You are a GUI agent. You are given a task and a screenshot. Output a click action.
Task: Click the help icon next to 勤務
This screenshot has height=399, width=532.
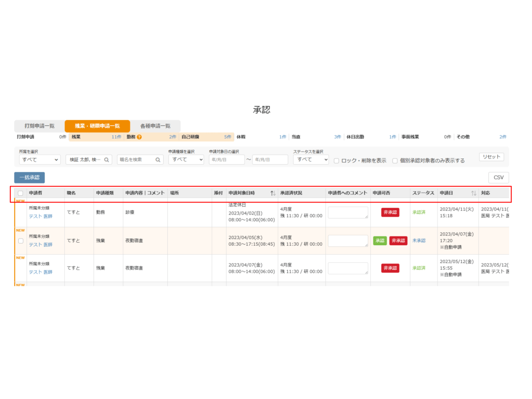point(139,137)
